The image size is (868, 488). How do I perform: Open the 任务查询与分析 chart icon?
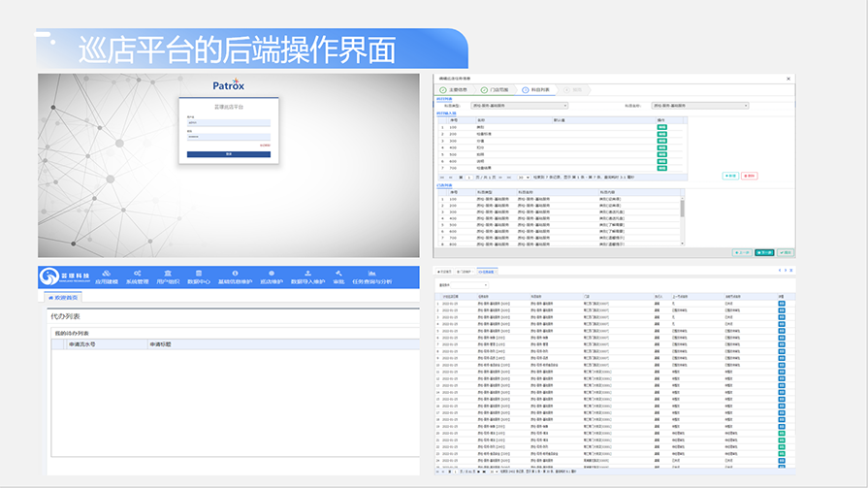pyautogui.click(x=372, y=273)
